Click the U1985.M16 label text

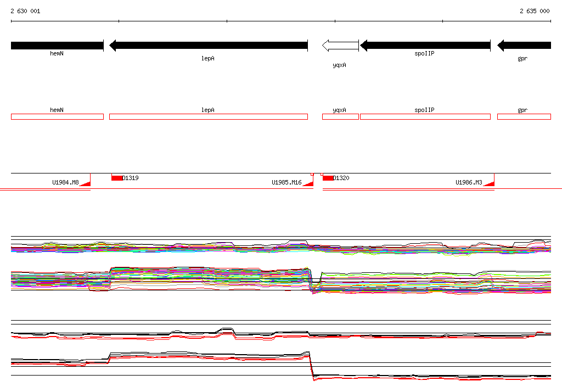pos(286,182)
